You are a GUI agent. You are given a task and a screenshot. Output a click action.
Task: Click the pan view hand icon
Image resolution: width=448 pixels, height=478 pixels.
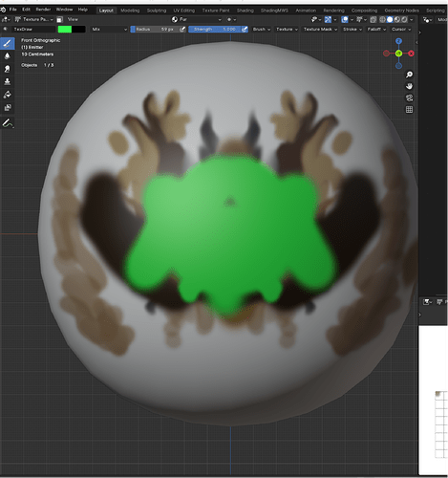409,86
